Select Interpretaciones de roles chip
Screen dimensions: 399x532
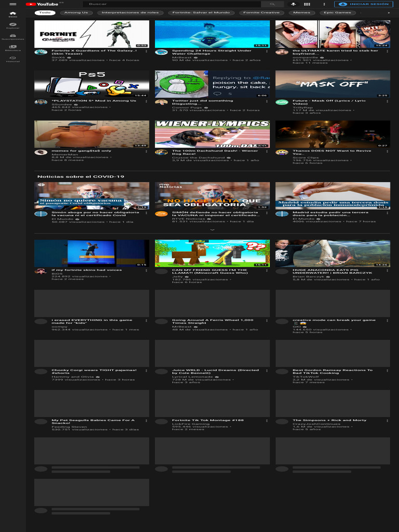pos(130,12)
